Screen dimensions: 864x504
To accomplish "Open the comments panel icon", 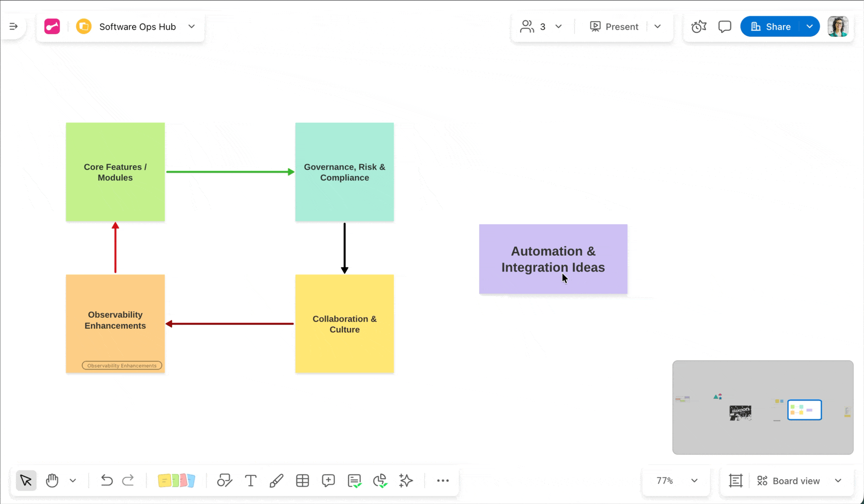I will 725,26.
